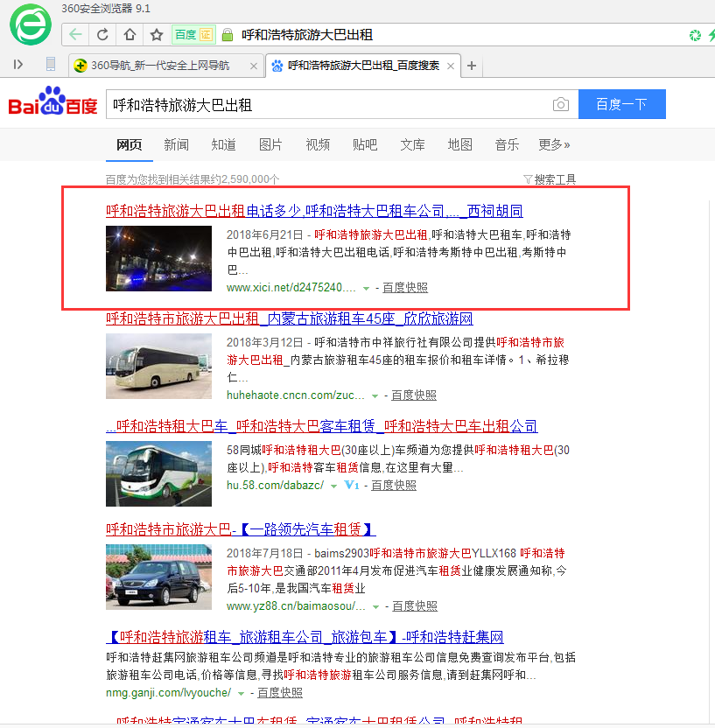Reload the page with the refresh icon
The height and width of the screenshot is (728, 715).
click(x=102, y=35)
